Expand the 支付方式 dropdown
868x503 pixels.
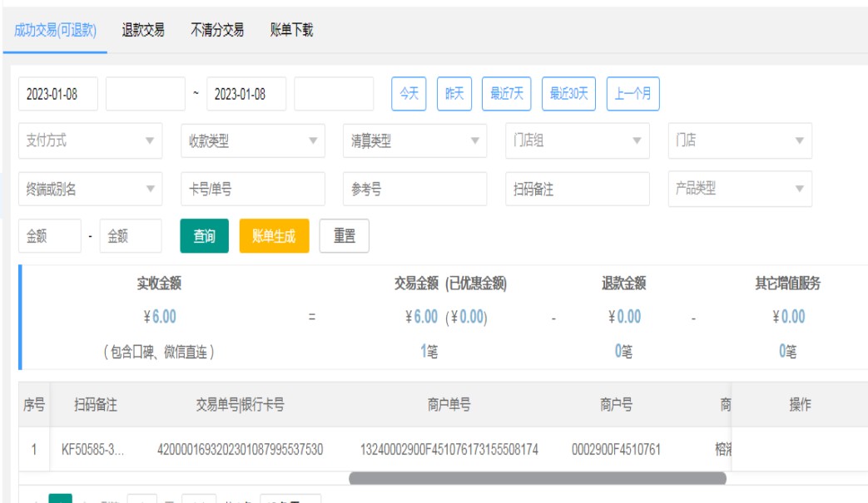pos(90,141)
